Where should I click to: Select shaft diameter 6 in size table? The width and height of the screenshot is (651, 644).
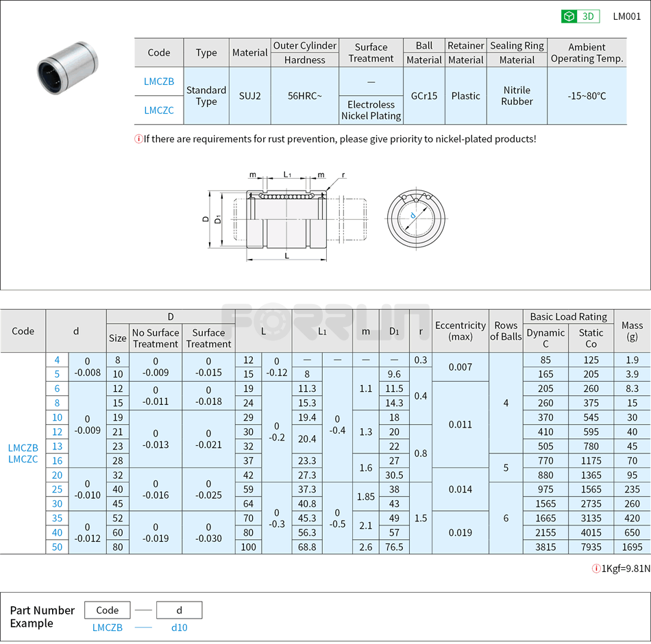[57, 388]
